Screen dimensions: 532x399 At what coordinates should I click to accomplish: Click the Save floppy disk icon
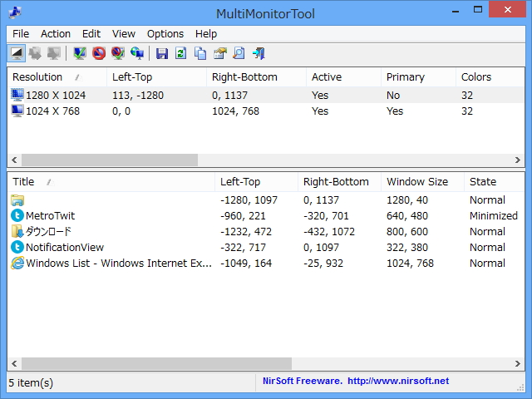(x=162, y=53)
